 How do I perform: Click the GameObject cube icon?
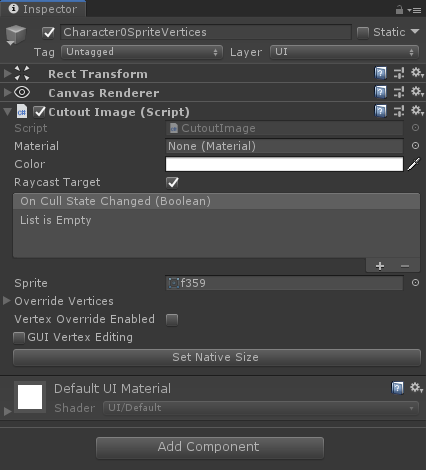[16, 35]
